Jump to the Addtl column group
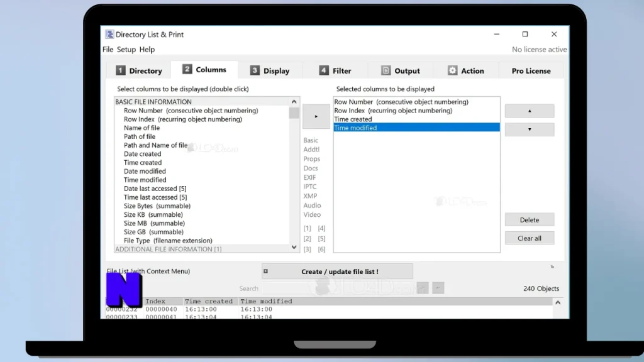Viewport: 644px width, 362px height. 311,150
